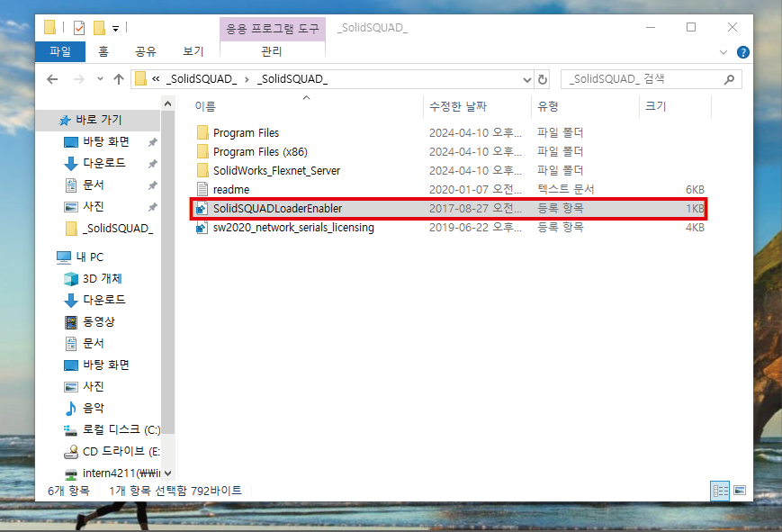Switch to the details view layout button
The image size is (782, 532).
[x=720, y=491]
